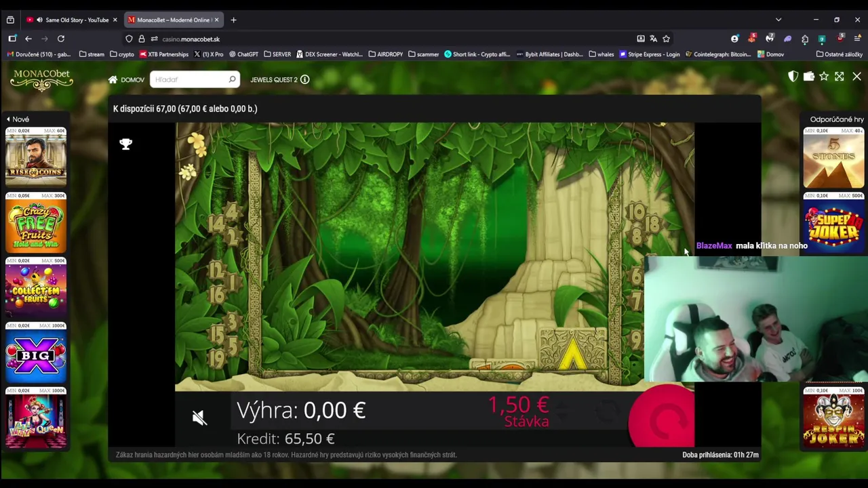Image resolution: width=868 pixels, height=488 pixels.
Task: Open Short link Crypto affiliate bookmark
Action: tap(477, 54)
